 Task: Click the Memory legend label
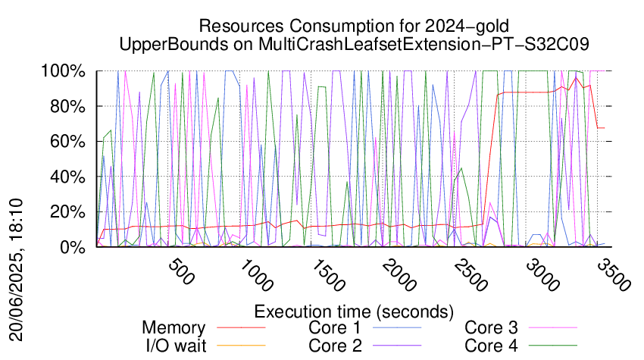[174, 328]
